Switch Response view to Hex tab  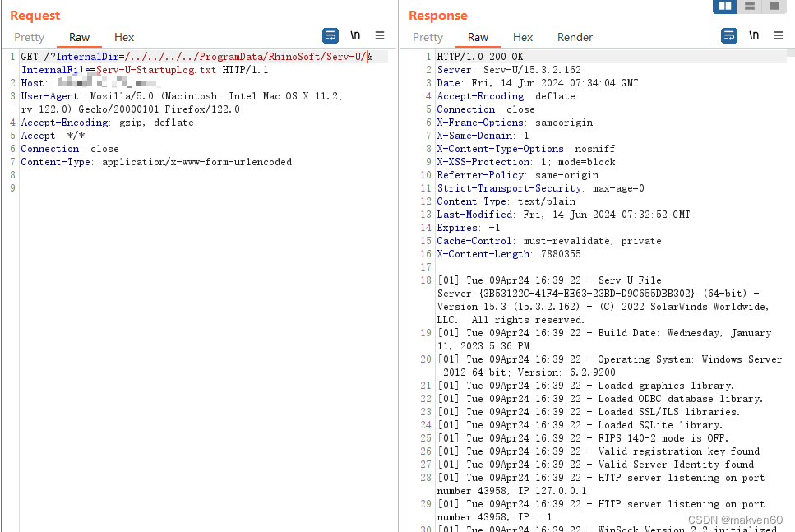point(523,37)
